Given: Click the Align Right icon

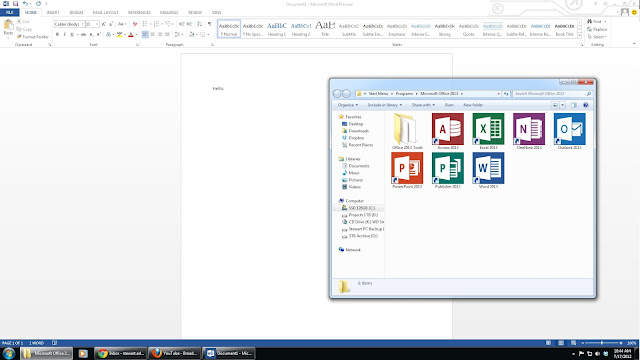Looking at the screenshot, I should pos(160,35).
